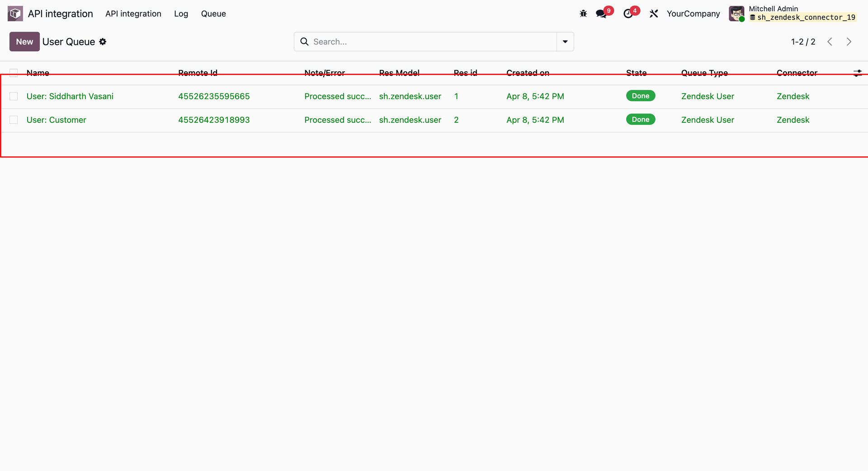Screen dimensions: 868x471
Task: Click Apr 8, 5:42 PM in Siddharth Vasani row
Action: (535, 96)
